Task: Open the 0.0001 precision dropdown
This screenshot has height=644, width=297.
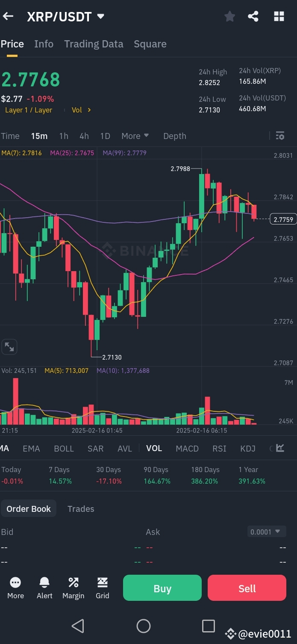Action: tap(266, 531)
